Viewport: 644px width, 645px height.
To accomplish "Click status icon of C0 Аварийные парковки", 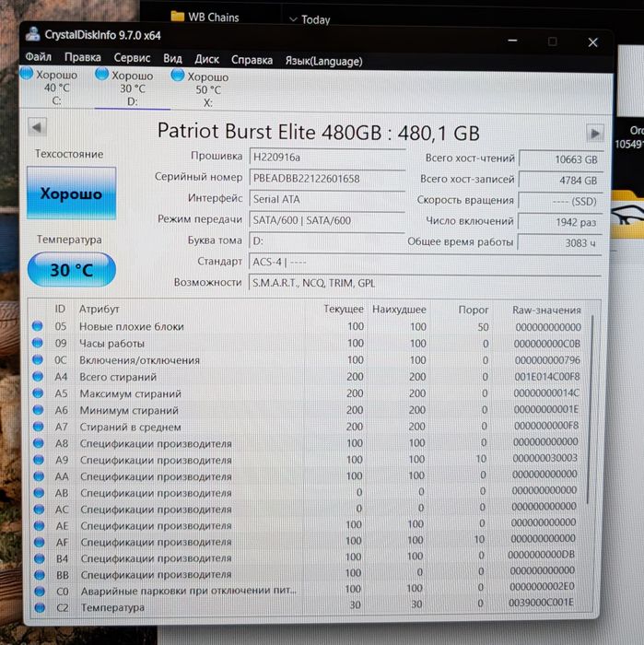I will pyautogui.click(x=40, y=592).
